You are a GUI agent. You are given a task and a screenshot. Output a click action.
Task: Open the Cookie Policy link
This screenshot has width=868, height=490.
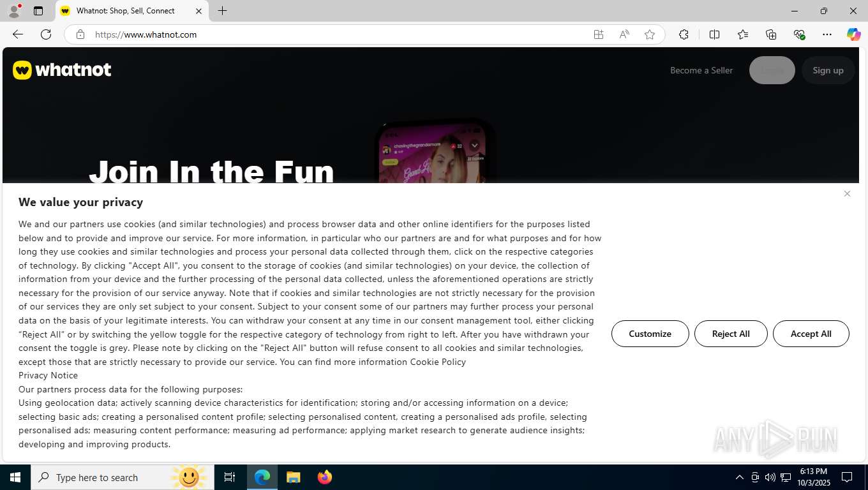point(438,362)
